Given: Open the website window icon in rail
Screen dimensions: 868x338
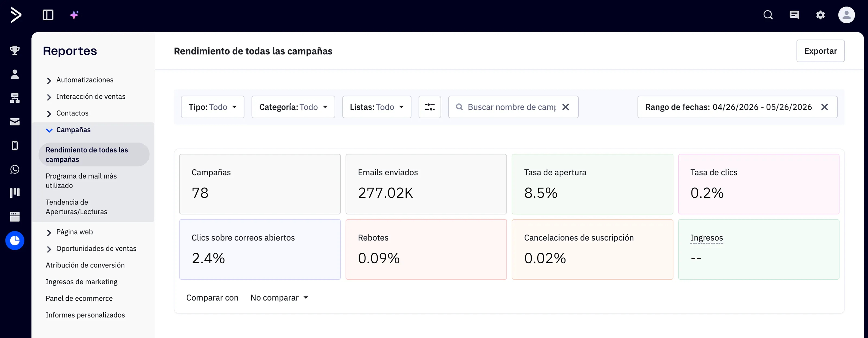Looking at the screenshot, I should 15,217.
